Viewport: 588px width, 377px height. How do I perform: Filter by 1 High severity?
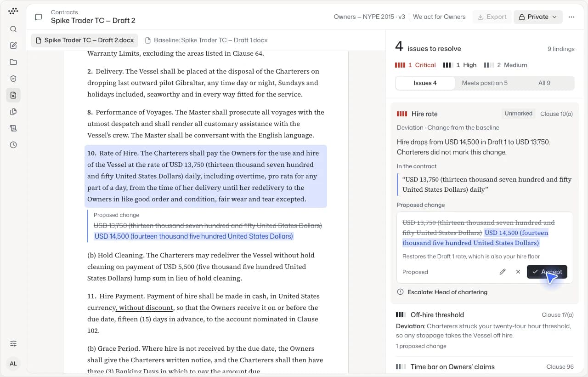click(x=460, y=65)
